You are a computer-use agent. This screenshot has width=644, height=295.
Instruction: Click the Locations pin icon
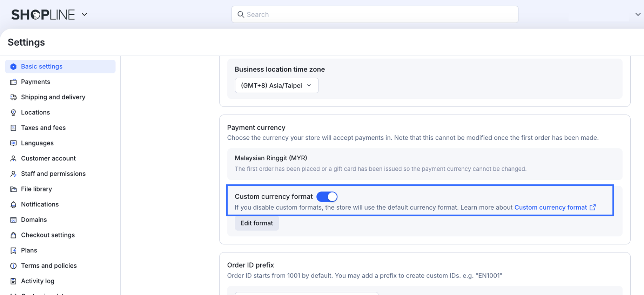(x=13, y=112)
